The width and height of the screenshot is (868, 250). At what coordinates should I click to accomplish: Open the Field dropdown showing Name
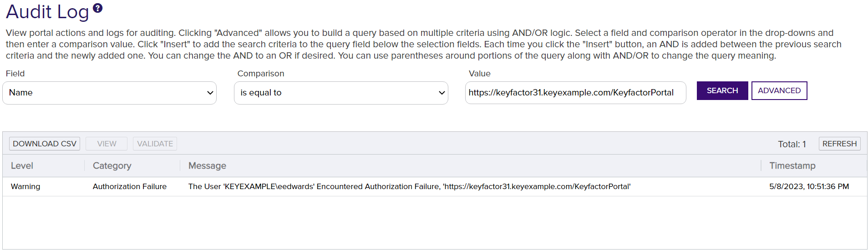point(109,93)
